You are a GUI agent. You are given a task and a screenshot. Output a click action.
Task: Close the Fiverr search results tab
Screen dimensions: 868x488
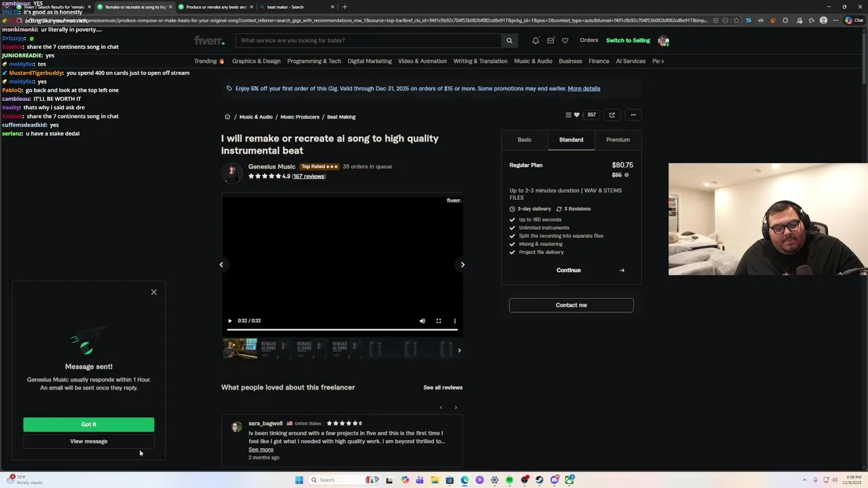coord(89,7)
